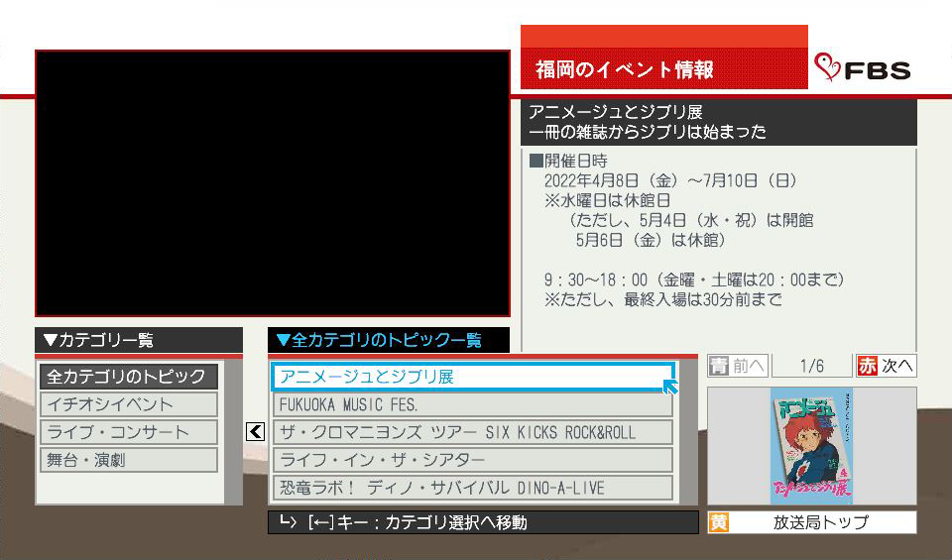
Task: Click the date line 2022年4月8日（金）～7月10日（日）
Action: [671, 180]
